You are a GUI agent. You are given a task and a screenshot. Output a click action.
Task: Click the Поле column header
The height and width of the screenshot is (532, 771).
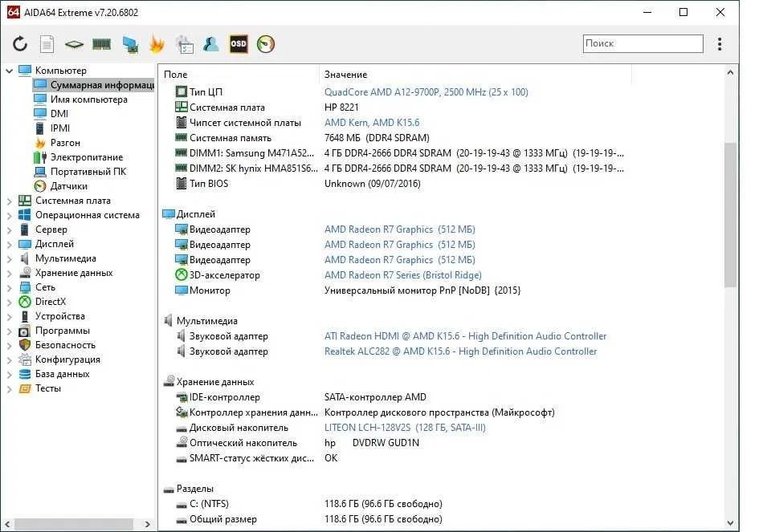(x=239, y=74)
